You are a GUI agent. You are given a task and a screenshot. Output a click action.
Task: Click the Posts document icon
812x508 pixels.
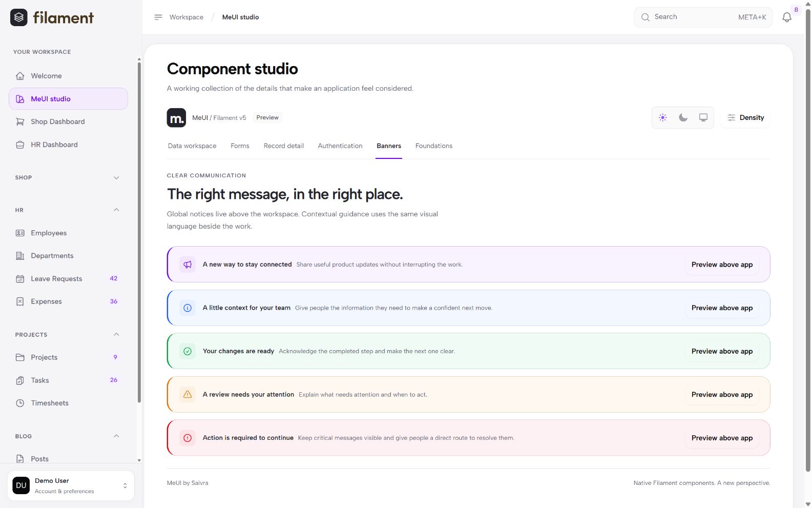pyautogui.click(x=20, y=459)
